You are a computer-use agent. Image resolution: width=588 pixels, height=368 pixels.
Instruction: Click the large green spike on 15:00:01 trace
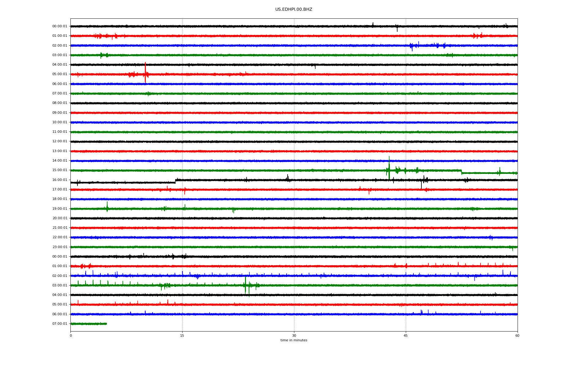click(389, 167)
